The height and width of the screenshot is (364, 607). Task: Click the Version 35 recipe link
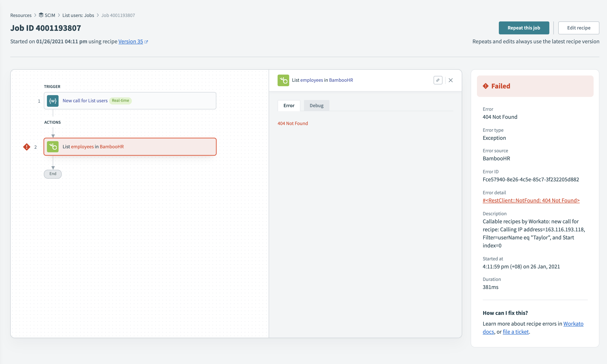(131, 41)
